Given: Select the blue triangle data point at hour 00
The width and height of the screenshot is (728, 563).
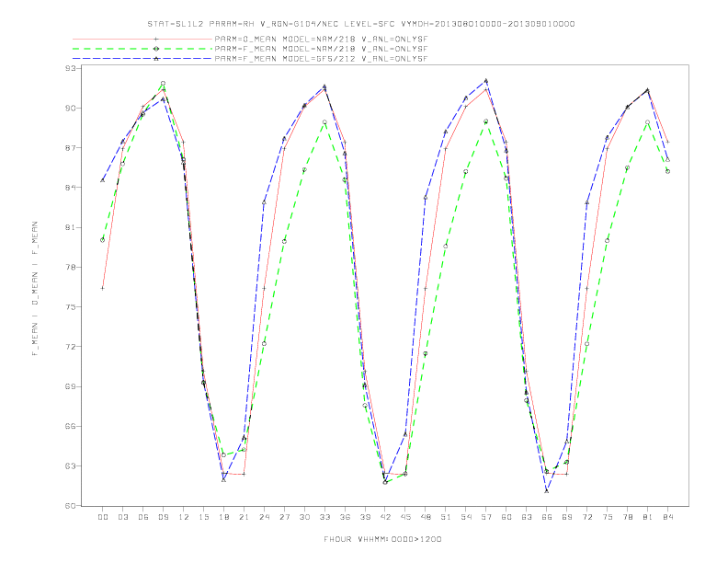Looking at the screenshot, I should 103,180.
